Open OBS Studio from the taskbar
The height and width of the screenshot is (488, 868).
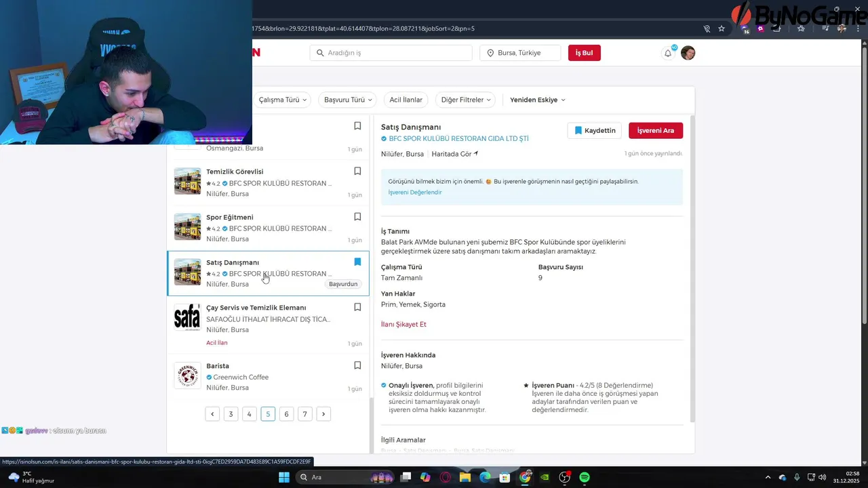click(x=565, y=477)
